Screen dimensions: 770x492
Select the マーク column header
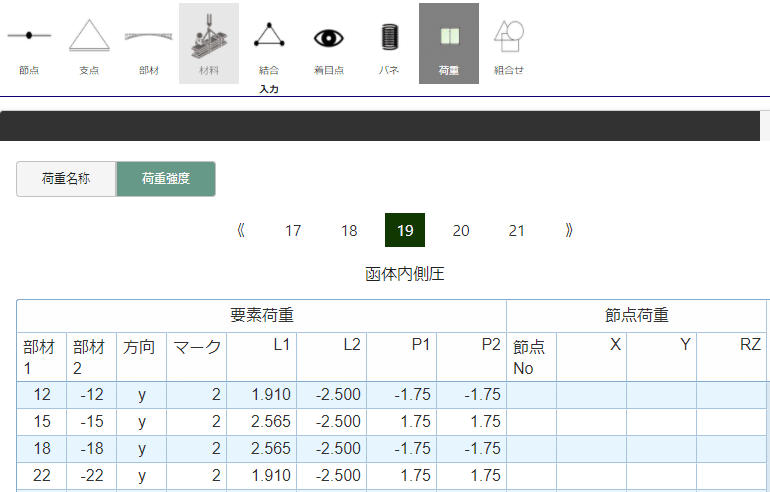click(x=196, y=357)
